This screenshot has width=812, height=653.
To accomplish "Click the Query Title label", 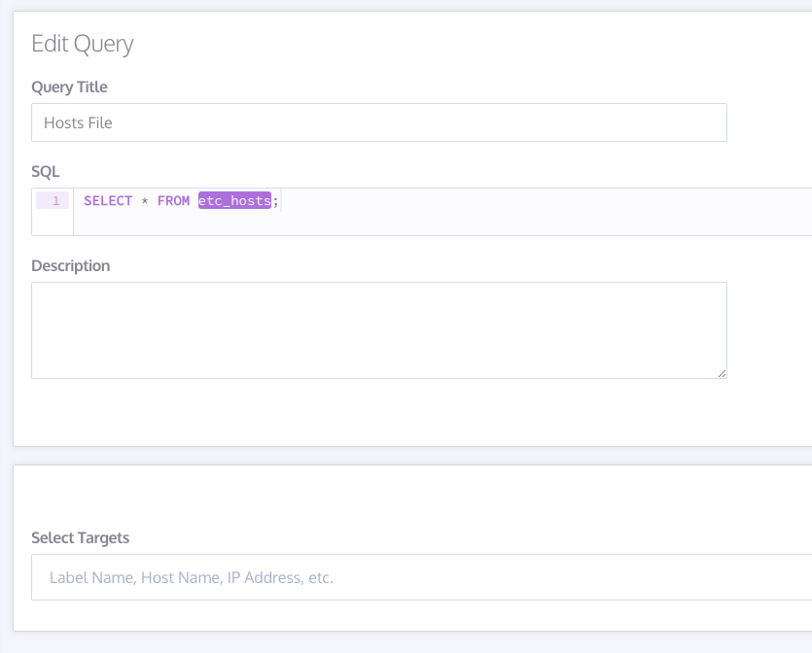I will [69, 86].
